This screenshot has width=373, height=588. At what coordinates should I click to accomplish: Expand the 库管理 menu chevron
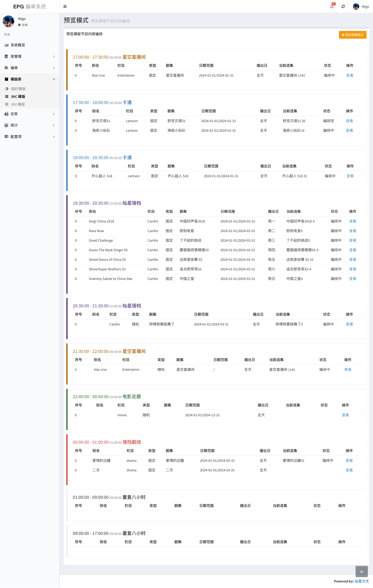tap(54, 56)
